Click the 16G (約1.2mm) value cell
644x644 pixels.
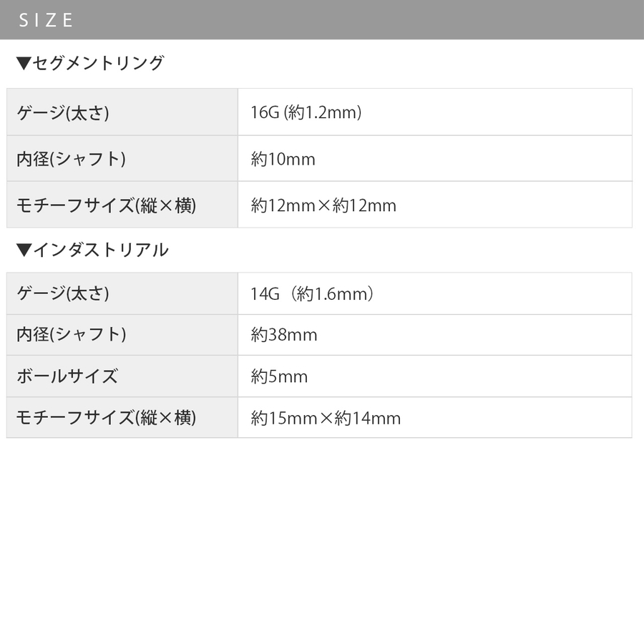coord(306,112)
